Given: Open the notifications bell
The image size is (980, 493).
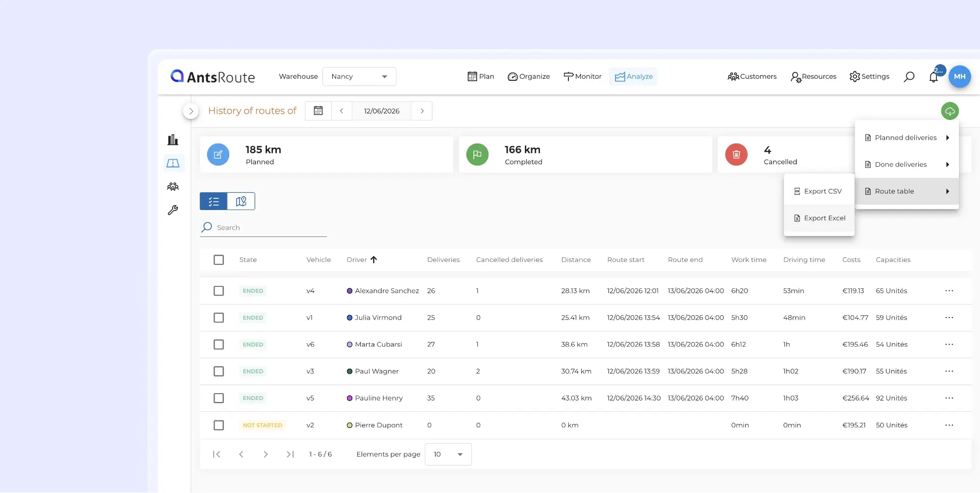Looking at the screenshot, I should click(933, 77).
